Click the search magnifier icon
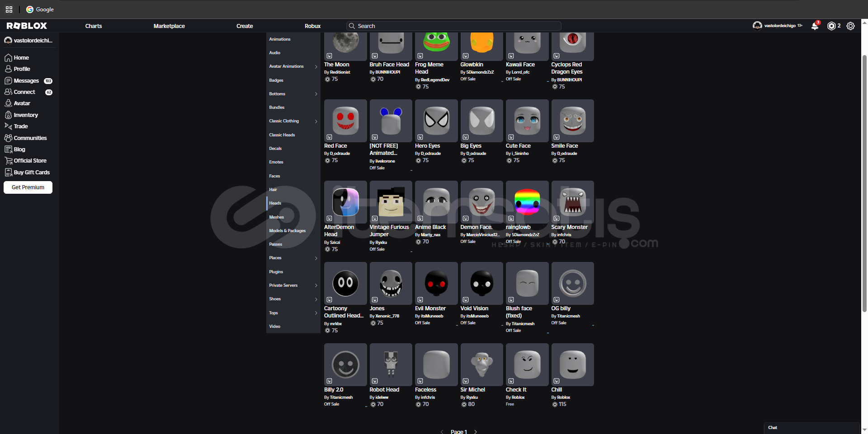The image size is (868, 434). [x=352, y=26]
